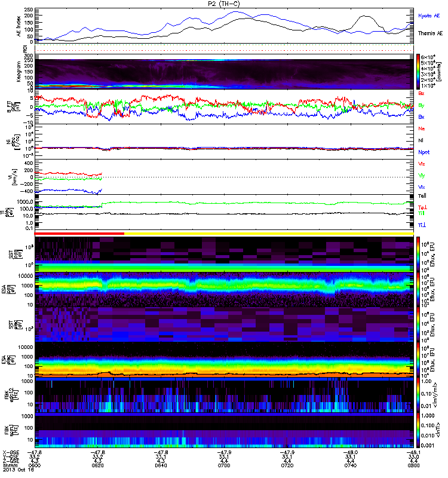Click the green Viy velocity legend label
This screenshot has width=448, height=478.
(421, 176)
